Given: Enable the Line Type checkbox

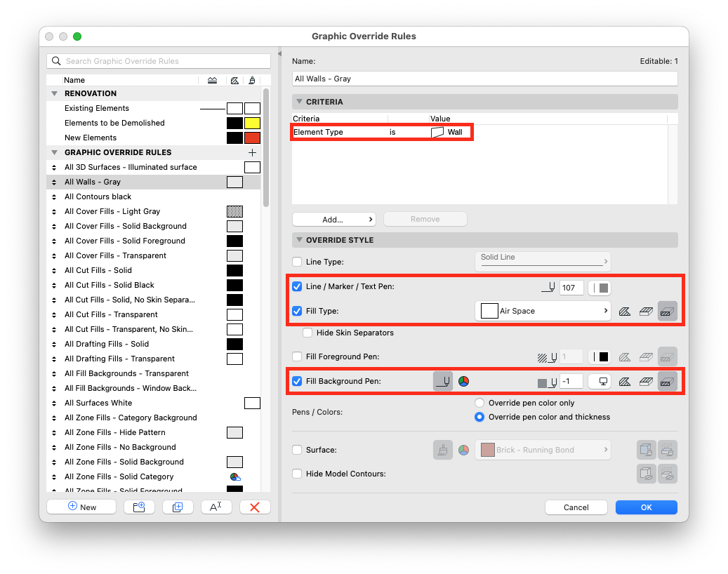Looking at the screenshot, I should pos(297,262).
